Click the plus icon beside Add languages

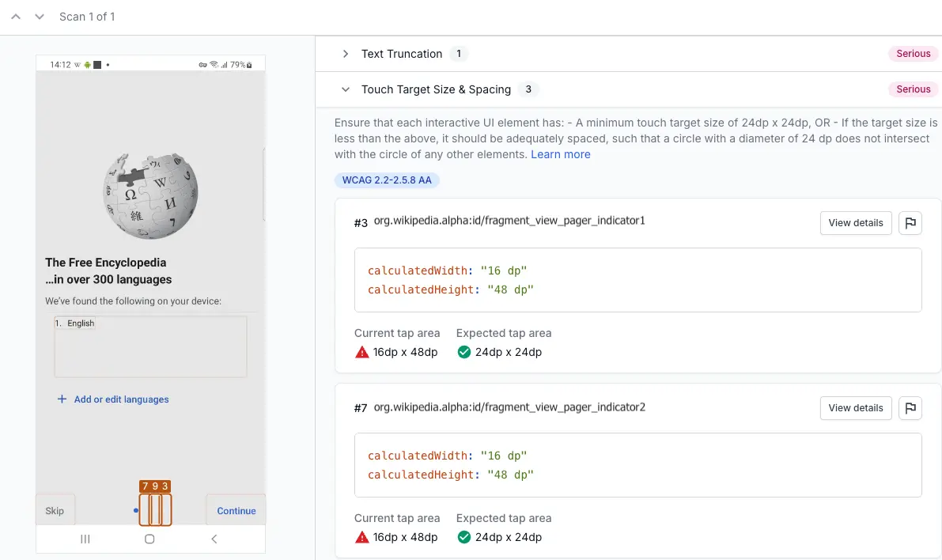coord(62,399)
